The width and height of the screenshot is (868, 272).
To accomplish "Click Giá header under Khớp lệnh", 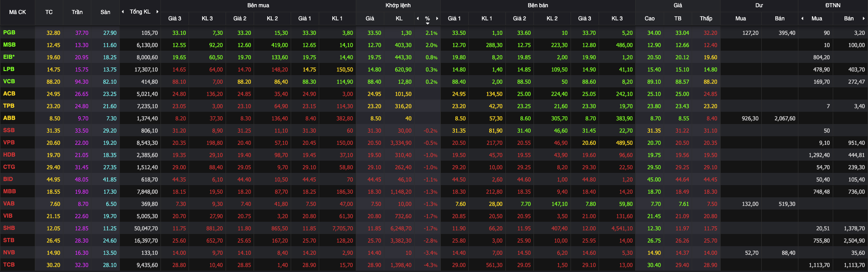I will tap(370, 19).
